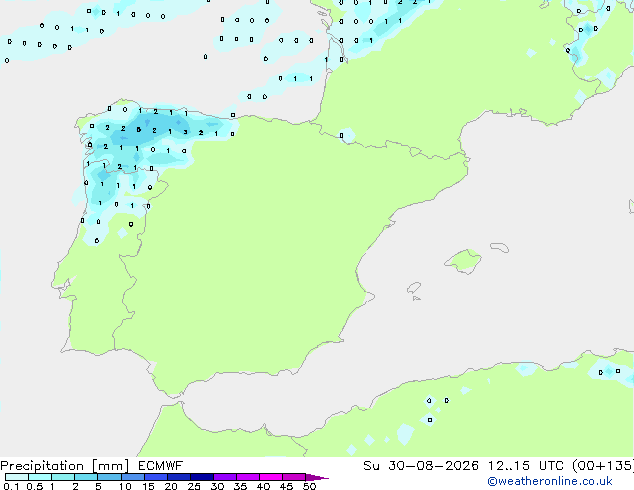
Task: Click the 10–15 mm legend swatch
Action: click(132, 477)
